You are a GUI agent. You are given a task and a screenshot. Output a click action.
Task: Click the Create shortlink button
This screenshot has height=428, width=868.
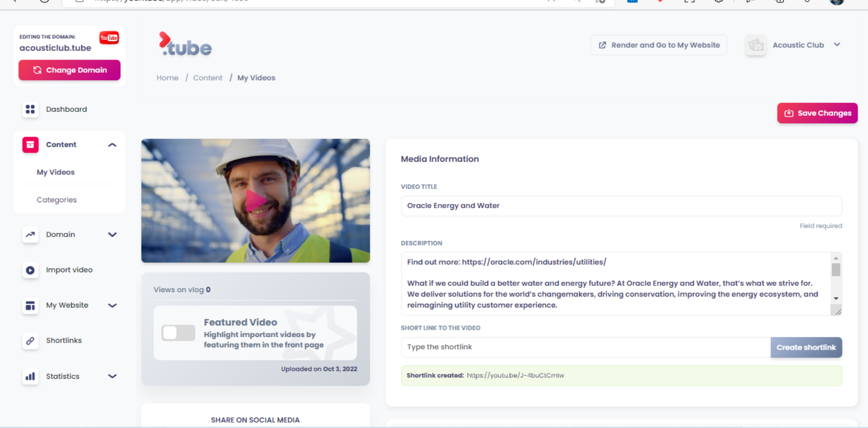click(806, 347)
